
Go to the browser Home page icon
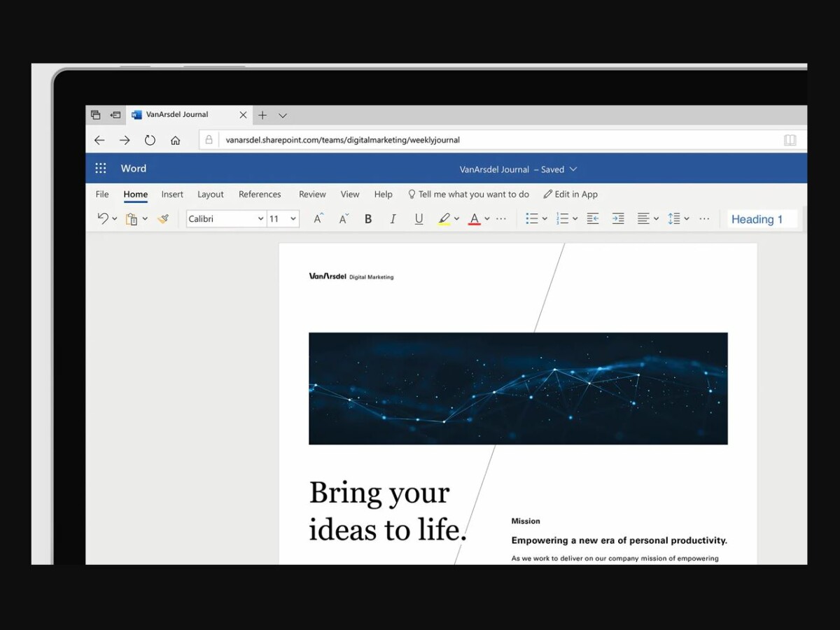(176, 140)
